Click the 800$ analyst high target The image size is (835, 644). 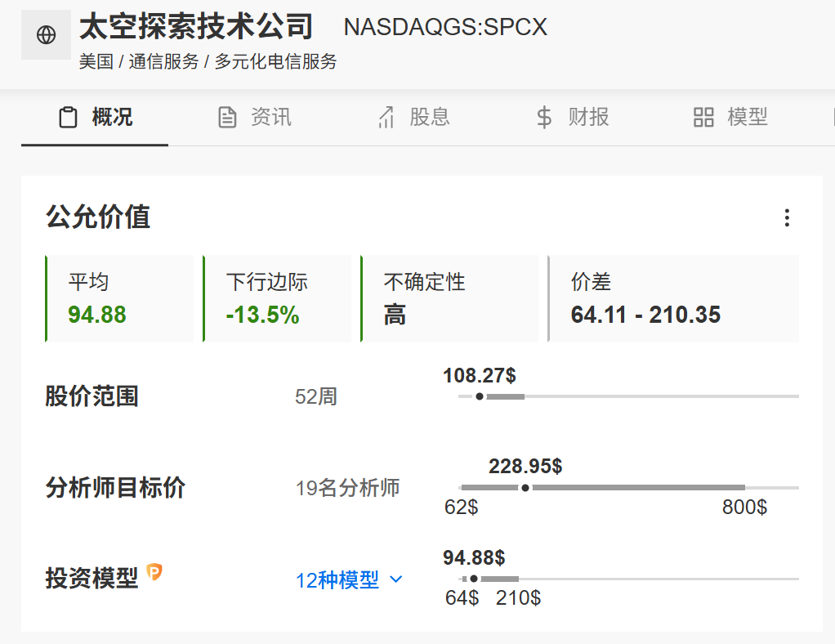pyautogui.click(x=744, y=507)
